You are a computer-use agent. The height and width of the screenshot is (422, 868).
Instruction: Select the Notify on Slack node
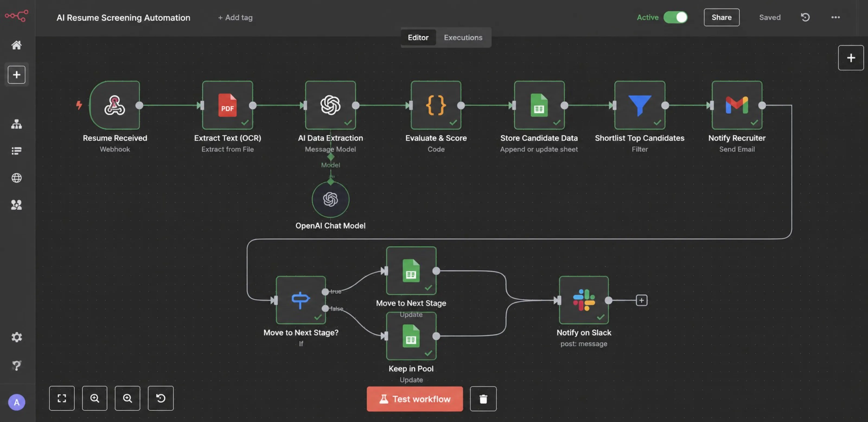[x=584, y=300]
